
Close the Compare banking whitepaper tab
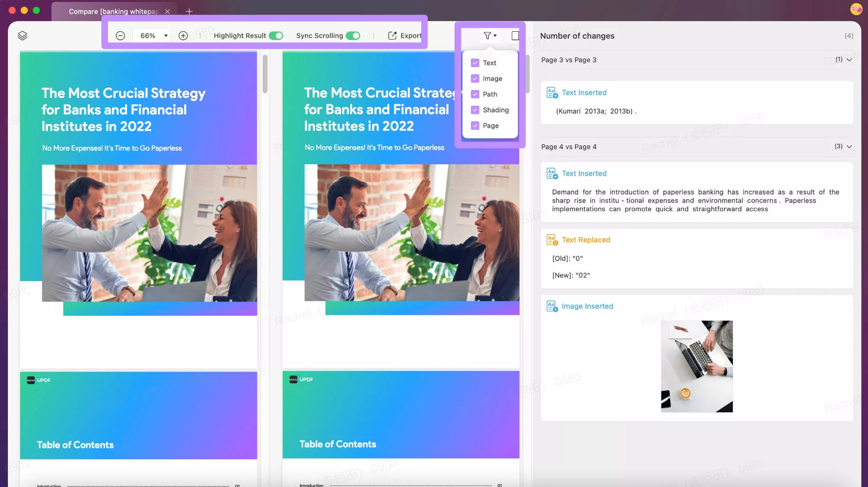tap(167, 11)
